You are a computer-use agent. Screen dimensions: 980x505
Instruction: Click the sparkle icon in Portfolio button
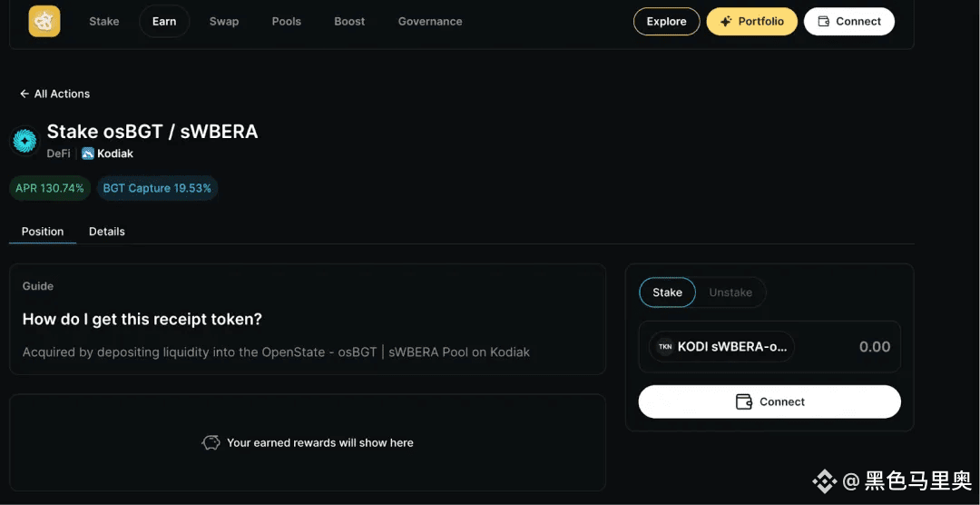tap(726, 21)
